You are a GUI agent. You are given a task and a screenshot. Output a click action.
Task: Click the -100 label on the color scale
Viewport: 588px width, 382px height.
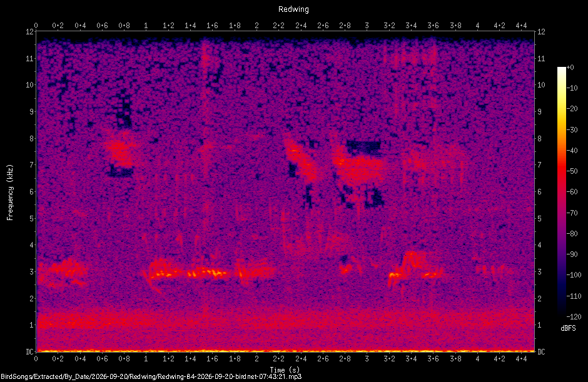coord(574,275)
